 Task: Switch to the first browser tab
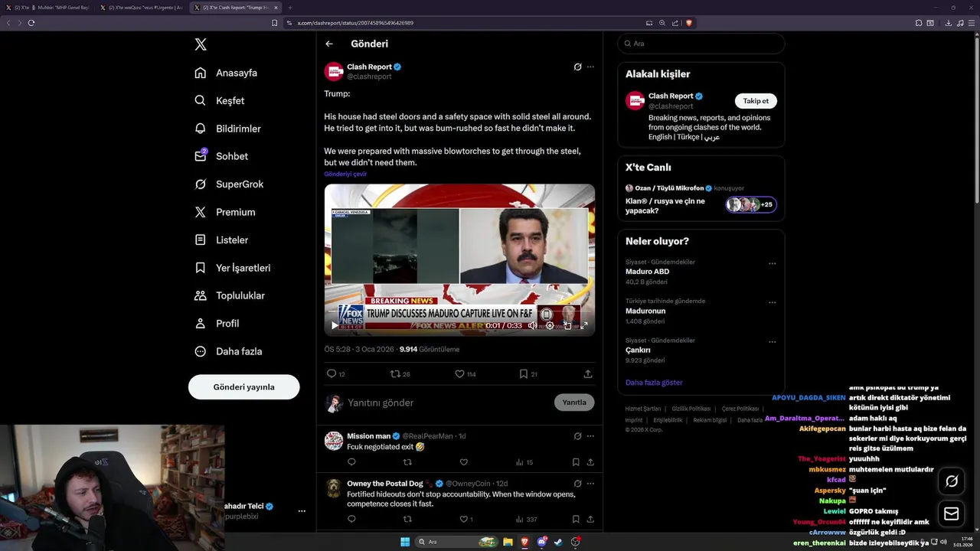pyautogui.click(x=47, y=8)
